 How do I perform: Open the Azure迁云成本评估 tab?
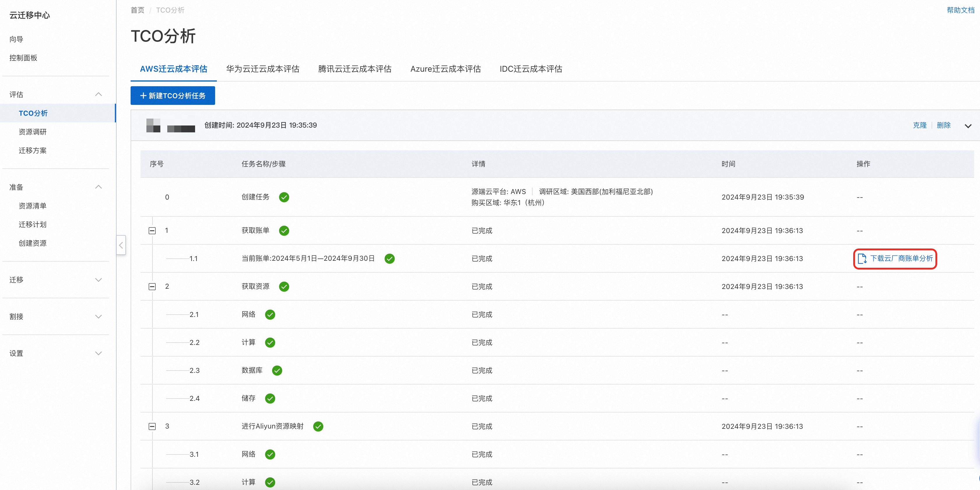[445, 69]
